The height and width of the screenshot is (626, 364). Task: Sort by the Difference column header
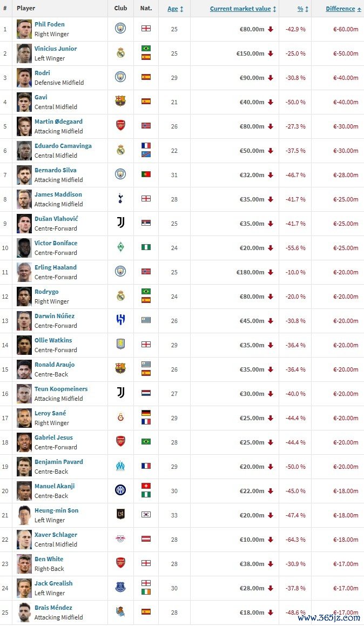[x=340, y=9]
